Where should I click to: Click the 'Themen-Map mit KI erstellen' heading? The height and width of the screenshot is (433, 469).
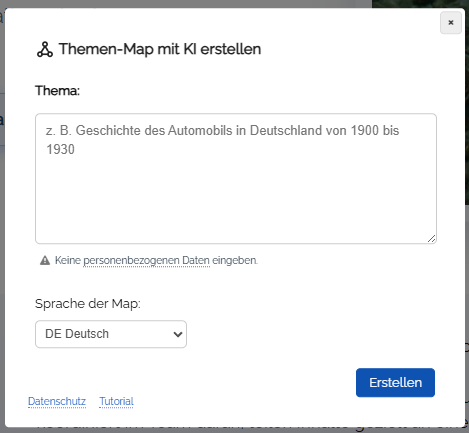160,49
